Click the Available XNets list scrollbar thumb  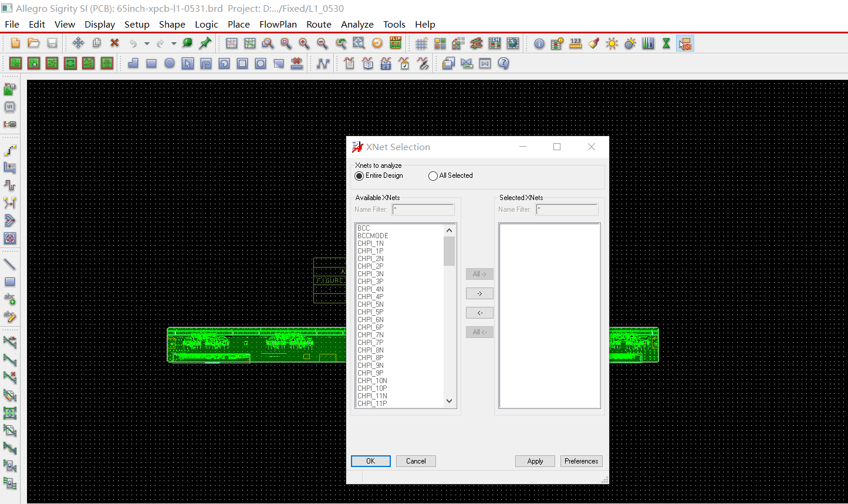click(x=450, y=251)
